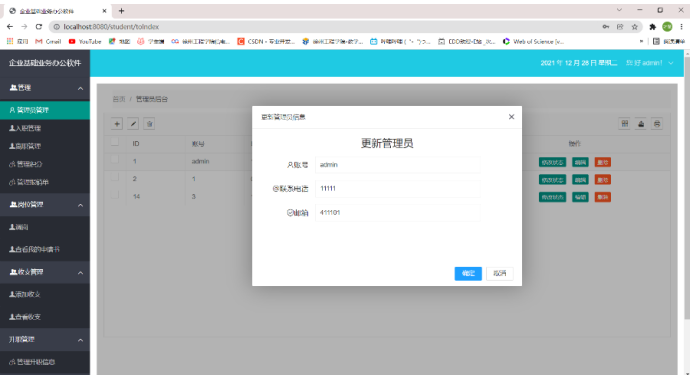Click the account field containing admin
Screen dimensions: 690x375
(397, 165)
